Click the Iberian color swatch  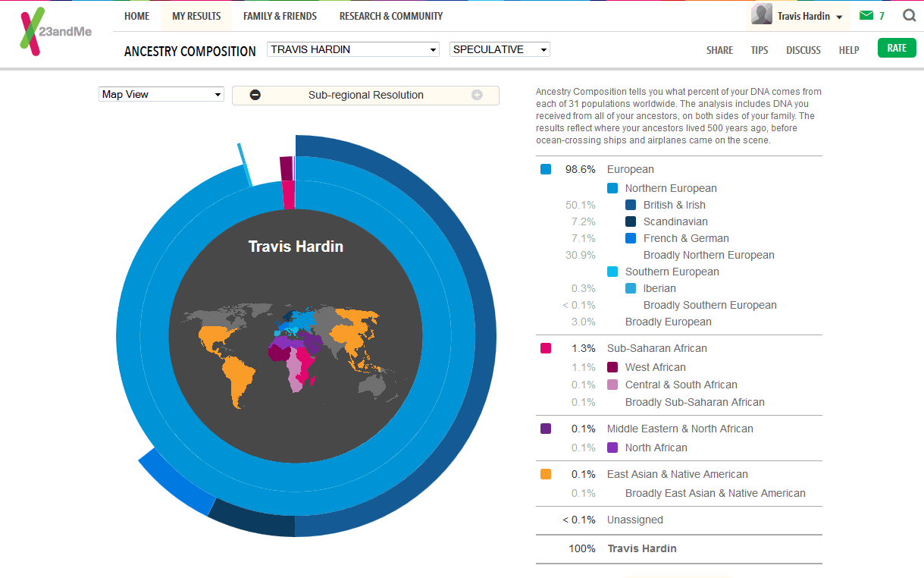[631, 288]
